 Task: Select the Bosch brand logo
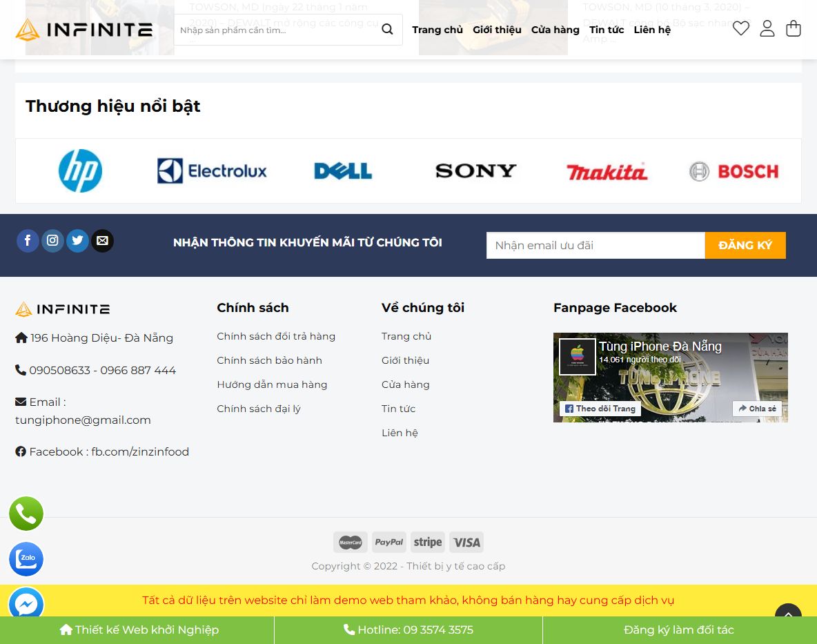click(734, 171)
